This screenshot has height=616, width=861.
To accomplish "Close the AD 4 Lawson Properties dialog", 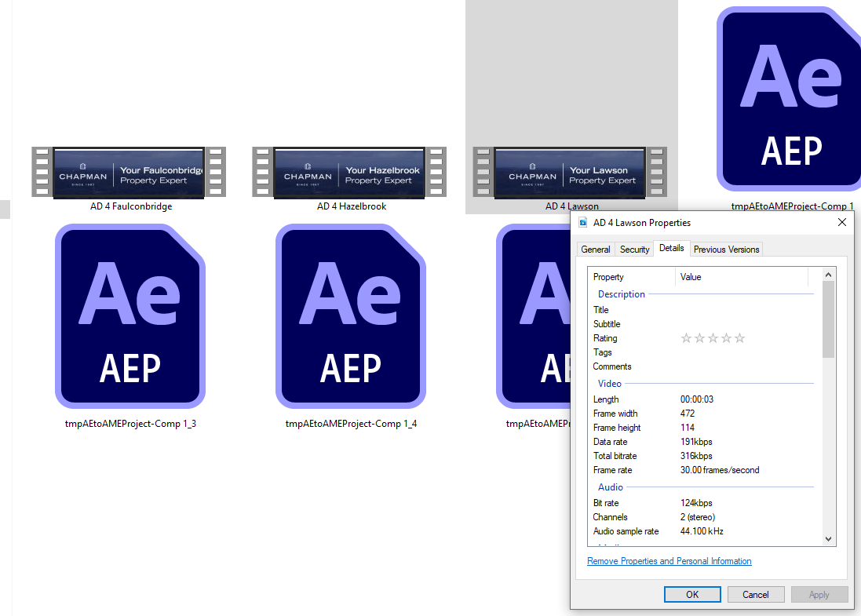I will point(842,223).
